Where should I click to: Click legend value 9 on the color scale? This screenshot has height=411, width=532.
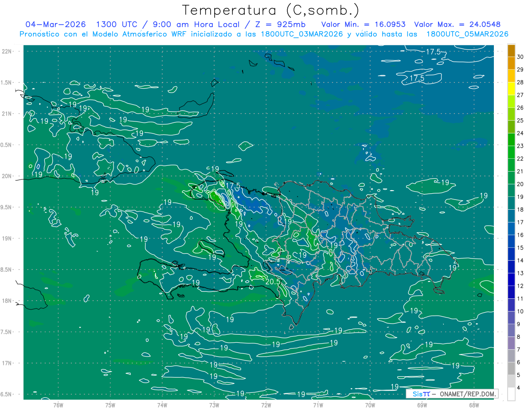point(520,324)
